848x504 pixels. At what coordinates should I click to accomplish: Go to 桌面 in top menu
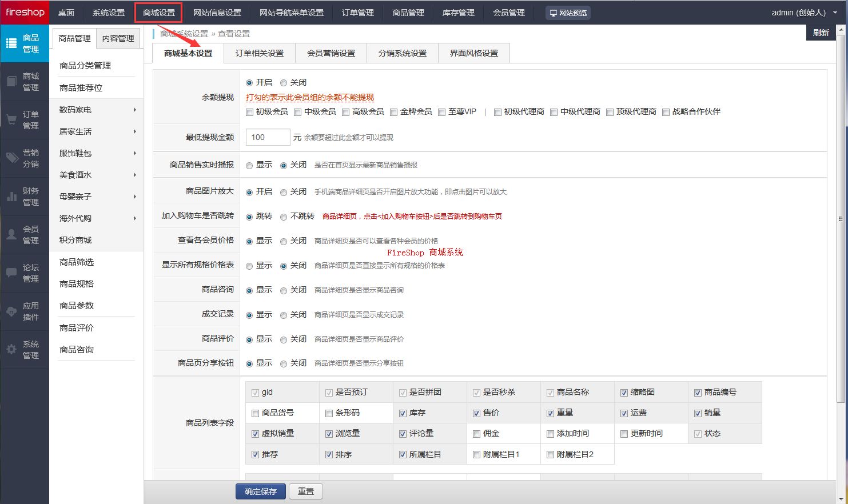coord(66,13)
